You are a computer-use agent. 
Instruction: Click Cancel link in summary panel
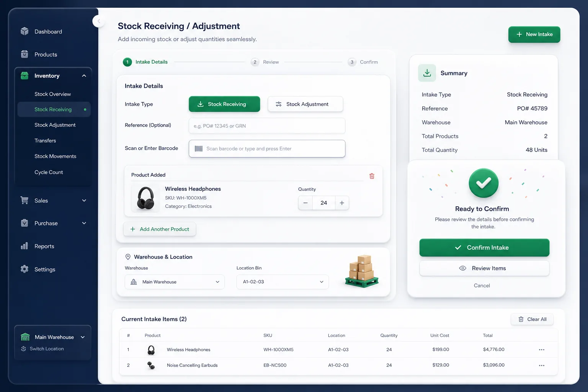pyautogui.click(x=482, y=286)
